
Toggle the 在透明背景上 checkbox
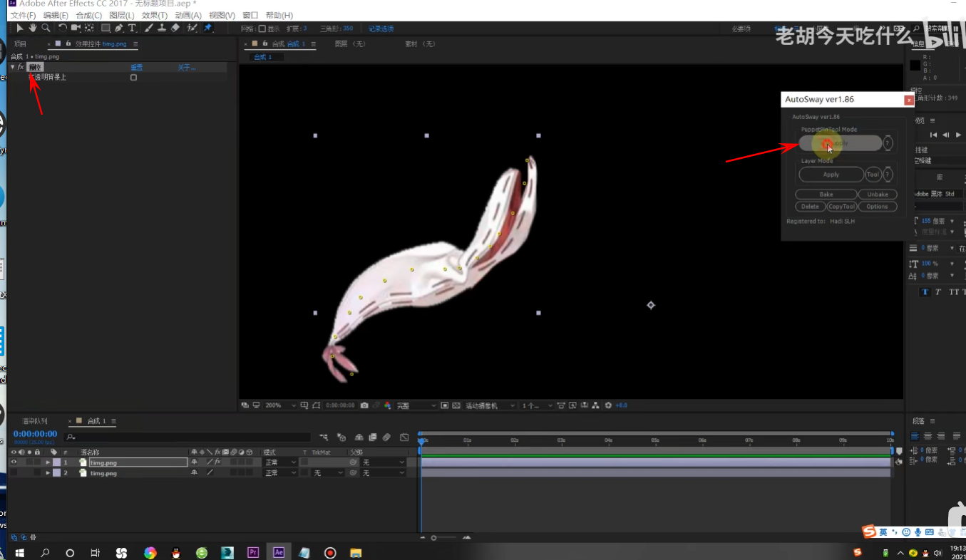coord(133,77)
